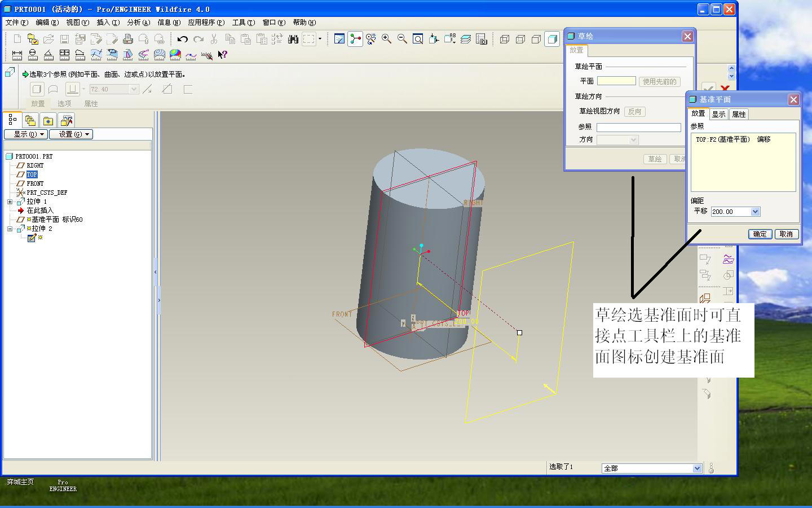812x508 pixels.
Task: Toggle thicken sketch icon in dashboard
Action: click(x=188, y=89)
